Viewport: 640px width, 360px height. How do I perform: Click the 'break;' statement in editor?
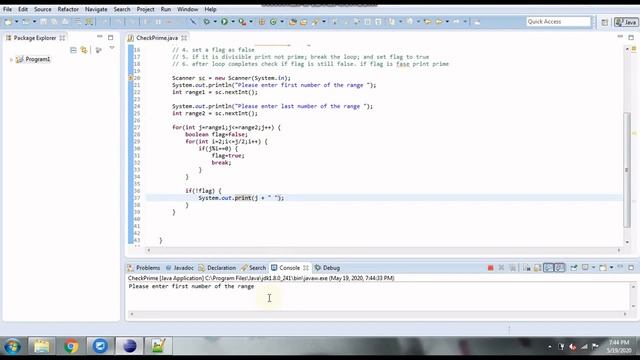221,162
